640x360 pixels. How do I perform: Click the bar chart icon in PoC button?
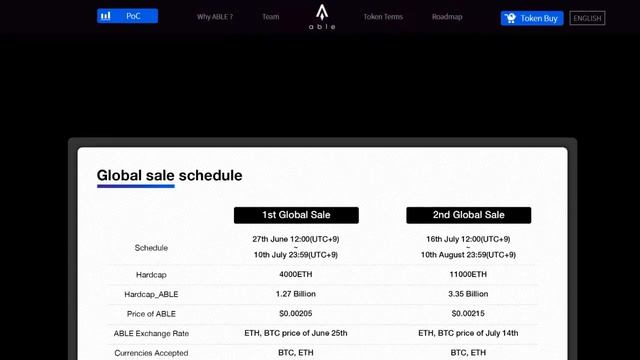click(106, 16)
